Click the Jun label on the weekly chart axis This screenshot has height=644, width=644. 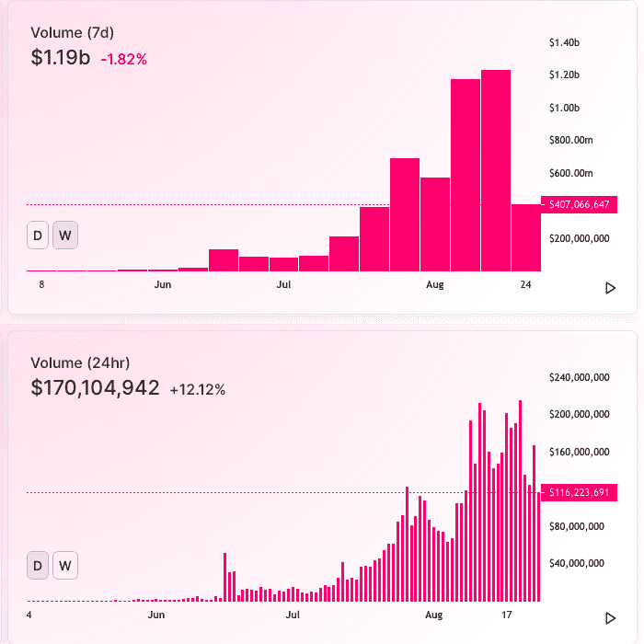point(163,284)
